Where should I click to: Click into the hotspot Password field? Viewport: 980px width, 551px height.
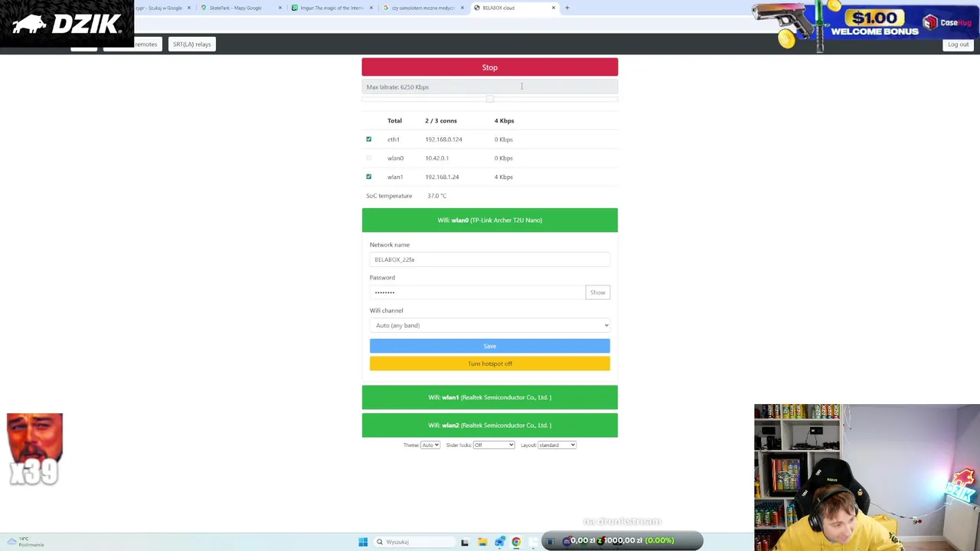[477, 292]
